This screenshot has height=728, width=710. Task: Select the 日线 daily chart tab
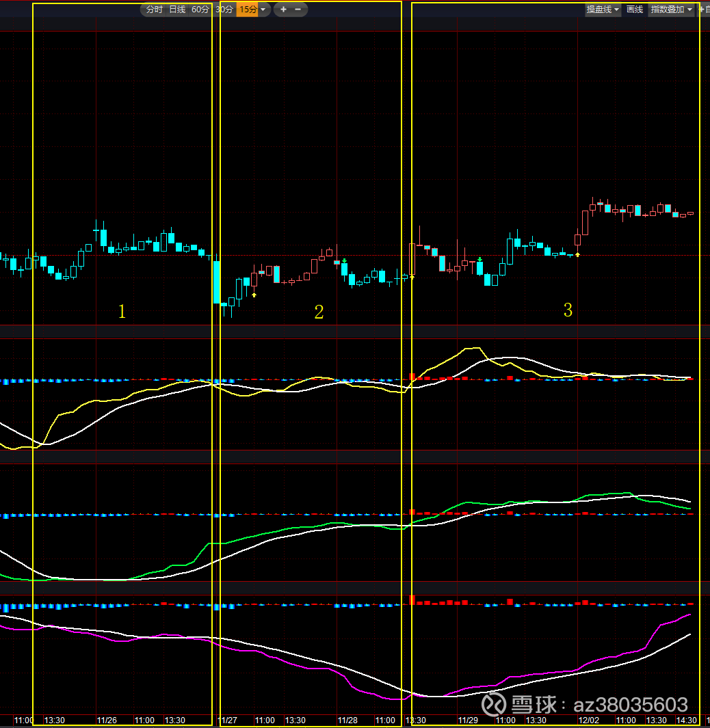(177, 10)
